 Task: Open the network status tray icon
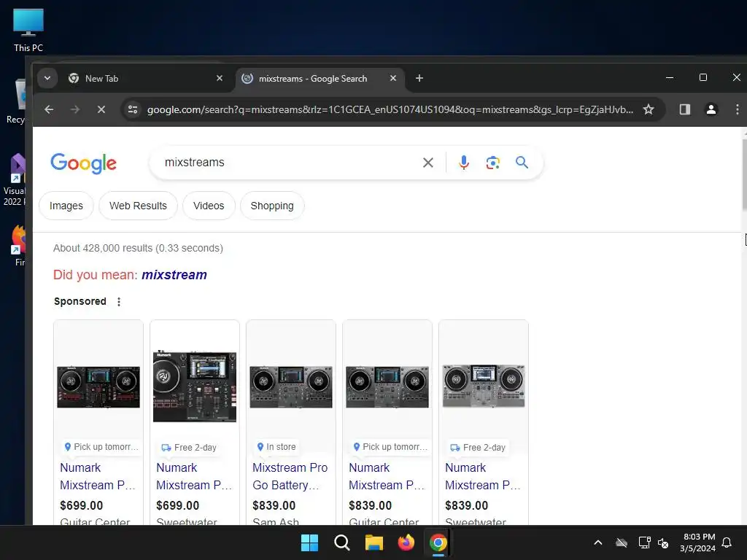[644, 542]
